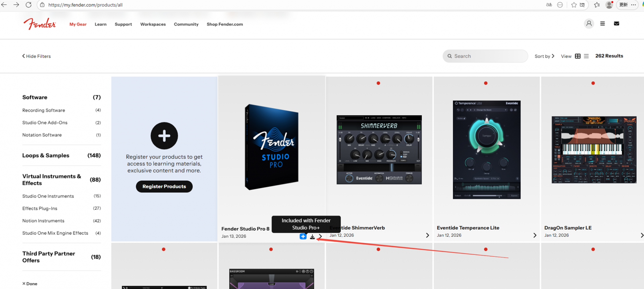Switch to list view
644x289 pixels.
pos(586,56)
